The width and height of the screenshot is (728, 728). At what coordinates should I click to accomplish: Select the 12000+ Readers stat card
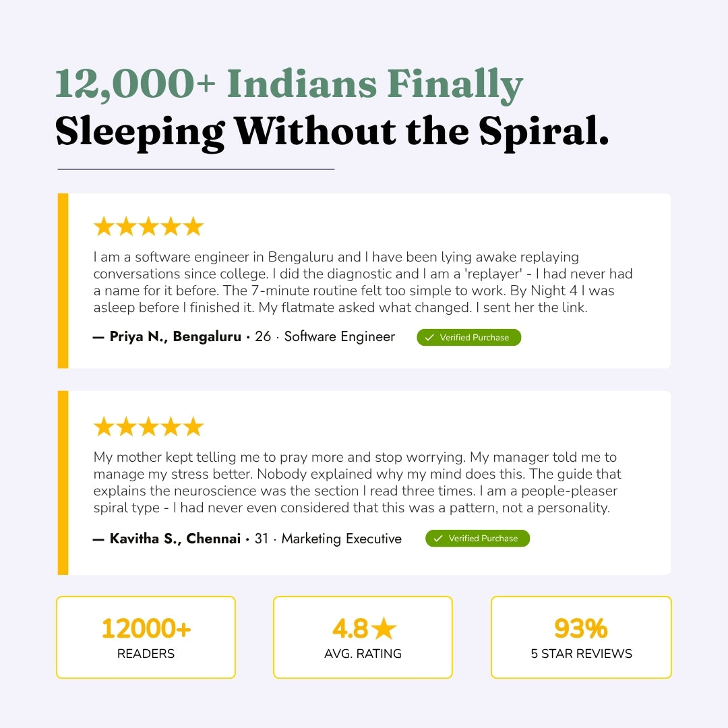coord(146,637)
